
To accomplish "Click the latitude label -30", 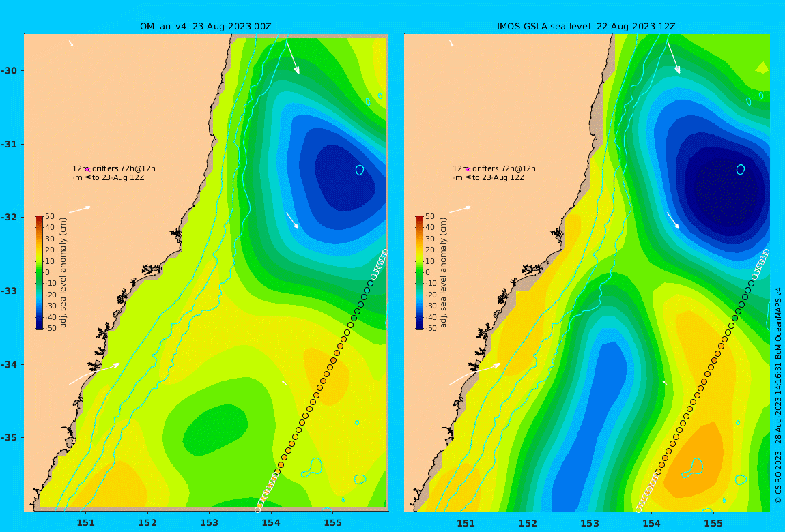I will 9,70.
